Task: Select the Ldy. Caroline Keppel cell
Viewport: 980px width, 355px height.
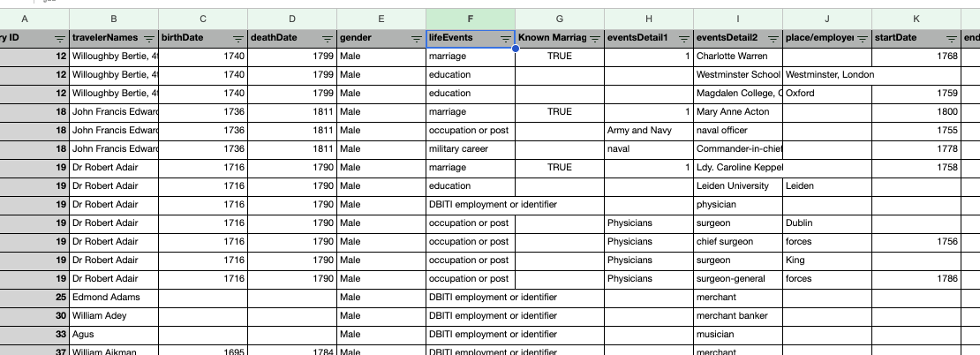Action: tap(737, 168)
